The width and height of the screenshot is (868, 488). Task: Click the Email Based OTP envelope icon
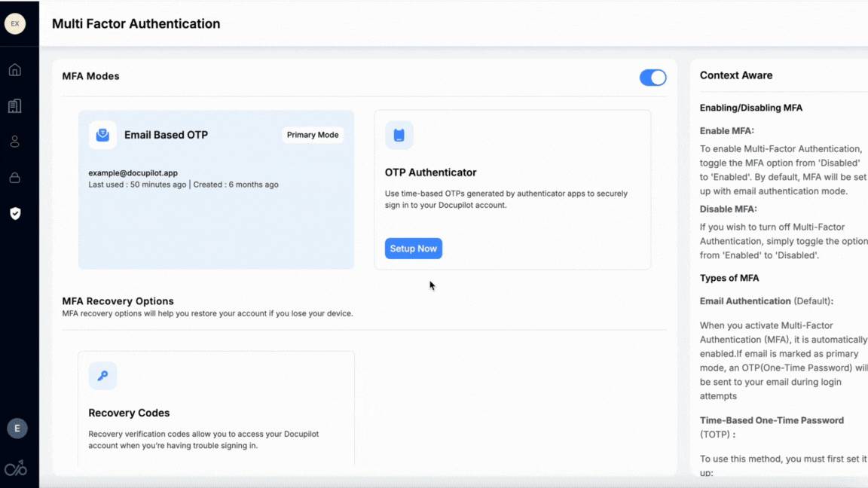(x=102, y=135)
